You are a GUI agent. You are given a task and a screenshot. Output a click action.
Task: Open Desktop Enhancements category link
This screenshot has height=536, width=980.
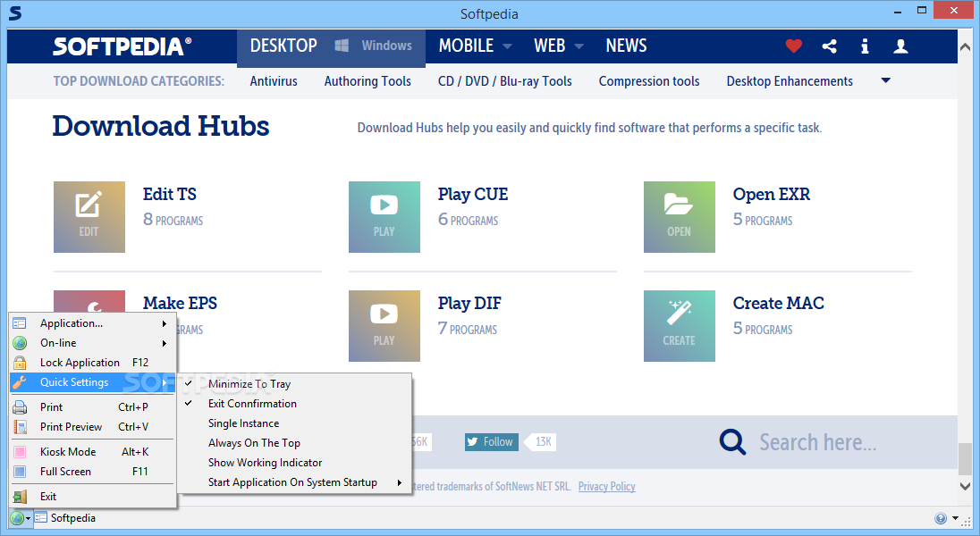click(790, 81)
